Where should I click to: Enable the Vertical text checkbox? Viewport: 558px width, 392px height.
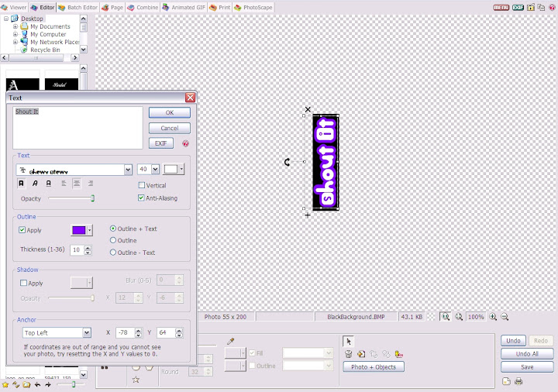(x=141, y=186)
